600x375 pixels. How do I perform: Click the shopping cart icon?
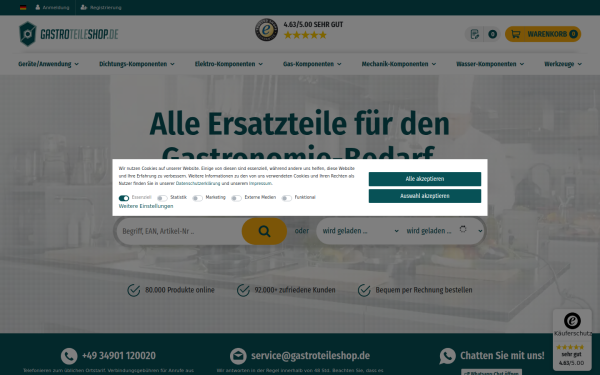(515, 34)
